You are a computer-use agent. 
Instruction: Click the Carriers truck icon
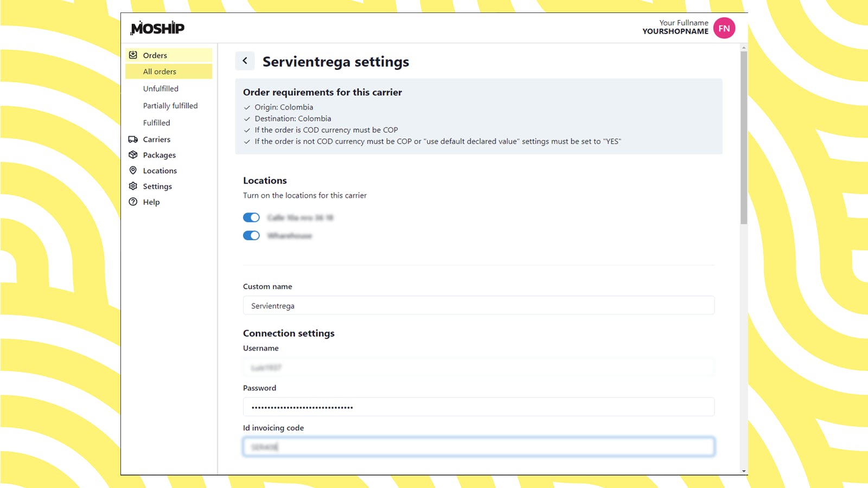[133, 139]
